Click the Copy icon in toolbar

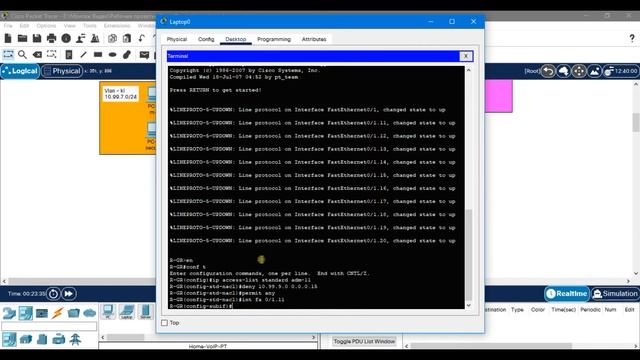click(112, 38)
